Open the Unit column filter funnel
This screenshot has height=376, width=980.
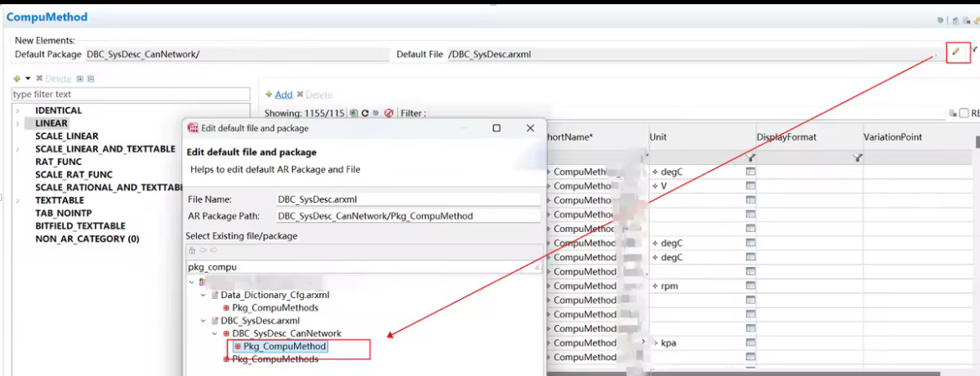point(751,157)
